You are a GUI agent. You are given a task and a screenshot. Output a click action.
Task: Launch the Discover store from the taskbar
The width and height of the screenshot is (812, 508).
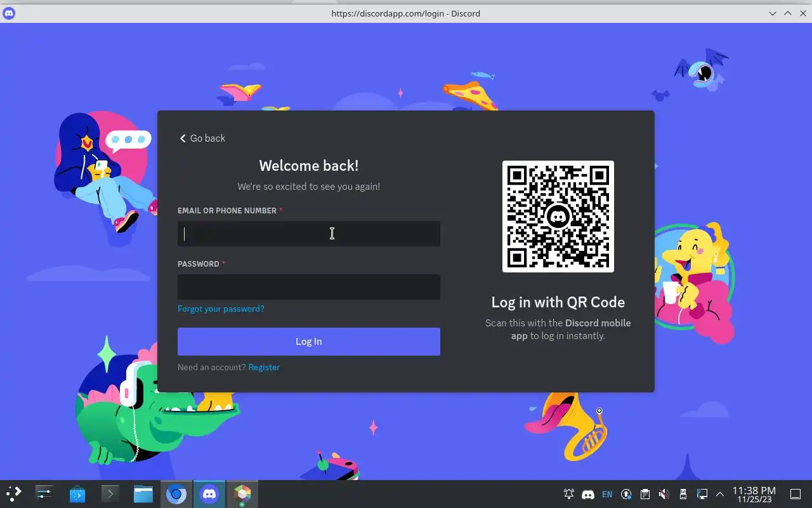click(77, 493)
